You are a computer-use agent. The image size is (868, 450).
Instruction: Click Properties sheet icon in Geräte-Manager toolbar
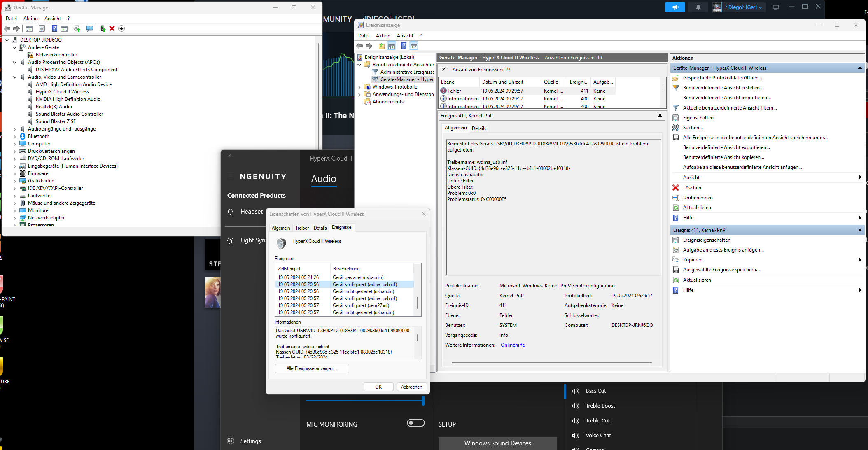[42, 28]
